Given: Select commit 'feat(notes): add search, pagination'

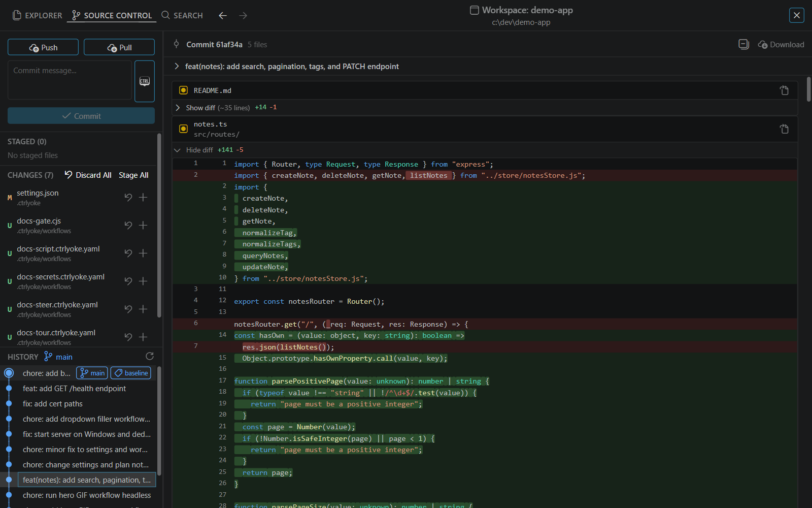Looking at the screenshot, I should pos(87,480).
